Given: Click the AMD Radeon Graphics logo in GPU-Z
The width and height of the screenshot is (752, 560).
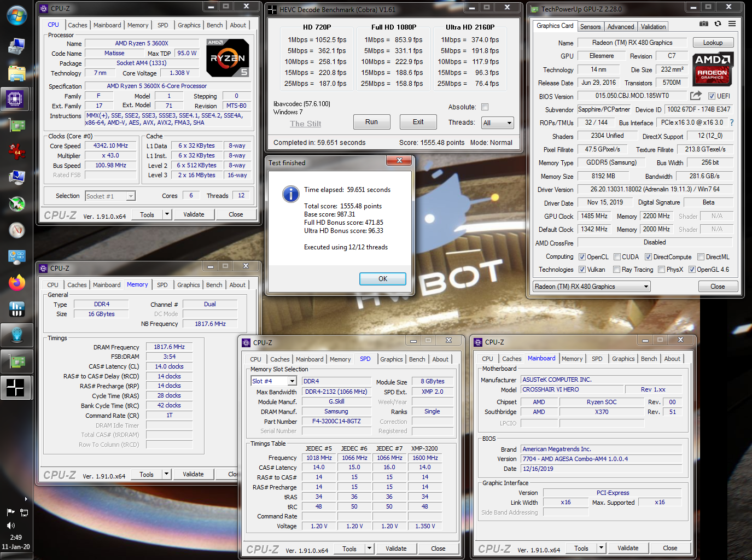Looking at the screenshot, I should click(x=713, y=69).
